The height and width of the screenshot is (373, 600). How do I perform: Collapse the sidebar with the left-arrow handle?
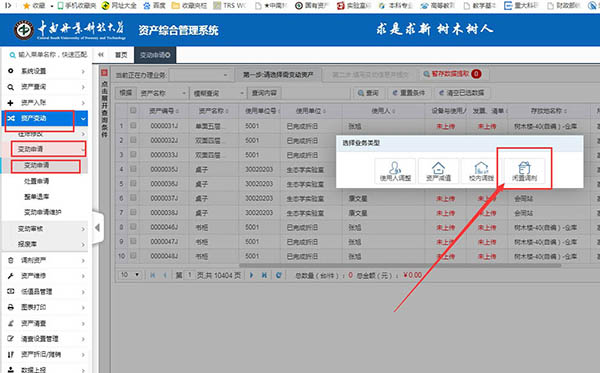[x=98, y=228]
